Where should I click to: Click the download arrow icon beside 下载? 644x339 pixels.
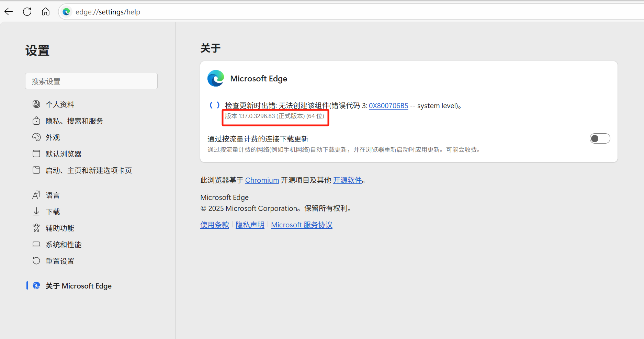[36, 211]
